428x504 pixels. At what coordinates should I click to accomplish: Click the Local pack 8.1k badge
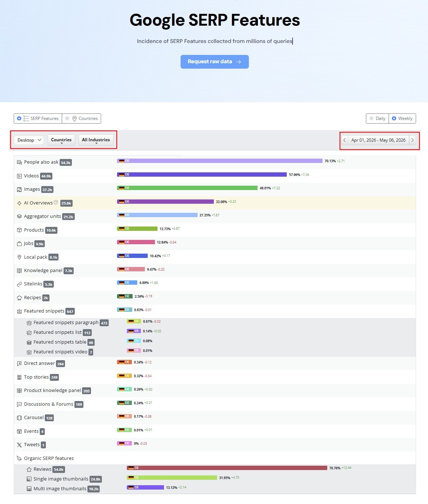[x=53, y=258]
